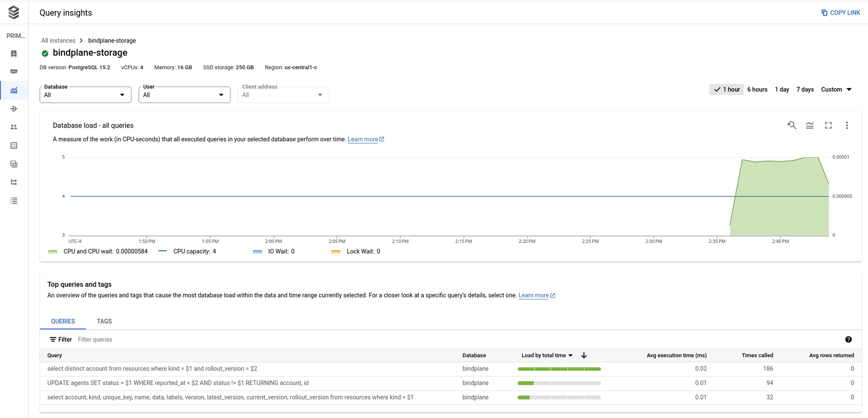Open the Overview page from the sidebar
Screen dimensions: 868x418
pyautogui.click(x=14, y=53)
